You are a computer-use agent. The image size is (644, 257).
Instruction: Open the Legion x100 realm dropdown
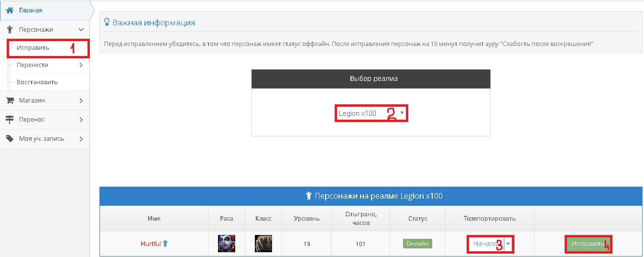[x=371, y=113]
